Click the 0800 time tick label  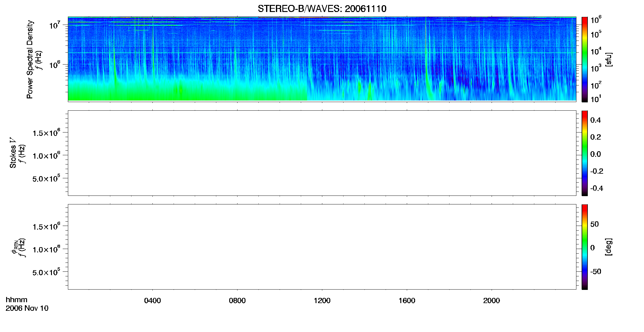[237, 301]
